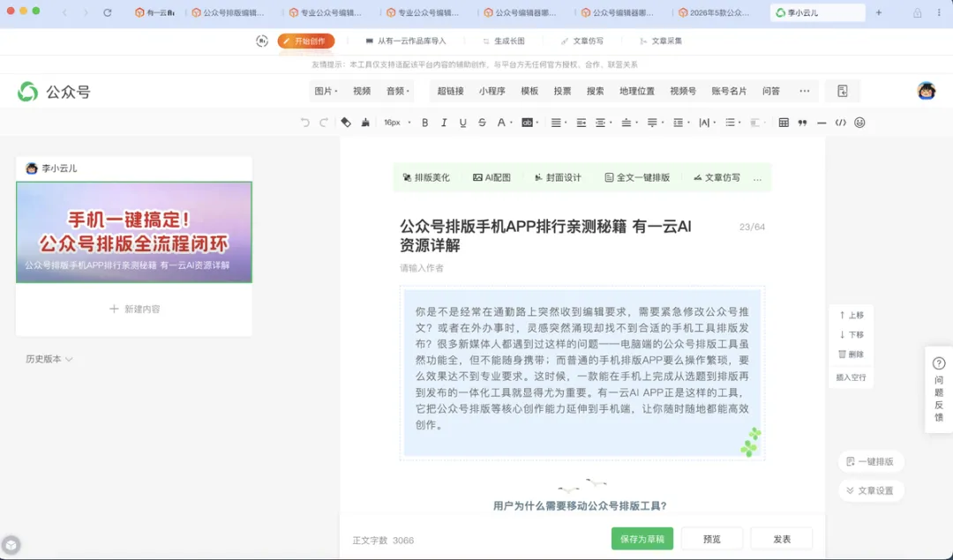Click the floating box icon at bottom left

(11, 545)
